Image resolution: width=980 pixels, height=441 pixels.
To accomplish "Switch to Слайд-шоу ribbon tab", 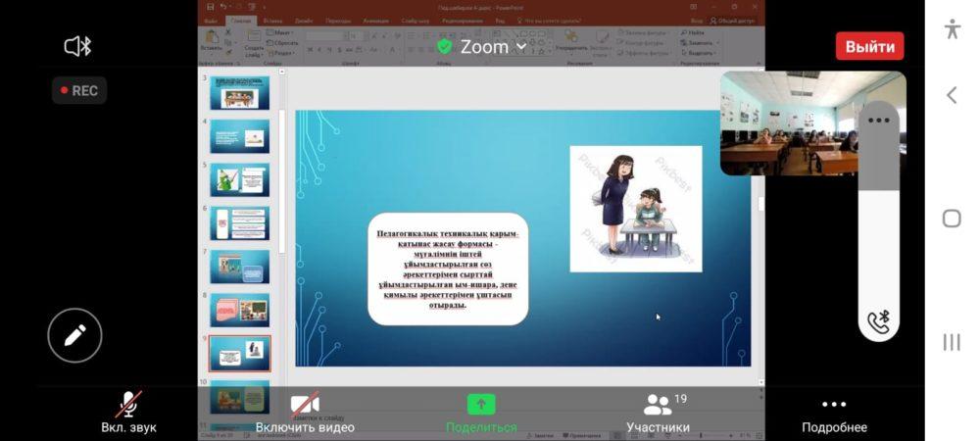I will (x=416, y=21).
